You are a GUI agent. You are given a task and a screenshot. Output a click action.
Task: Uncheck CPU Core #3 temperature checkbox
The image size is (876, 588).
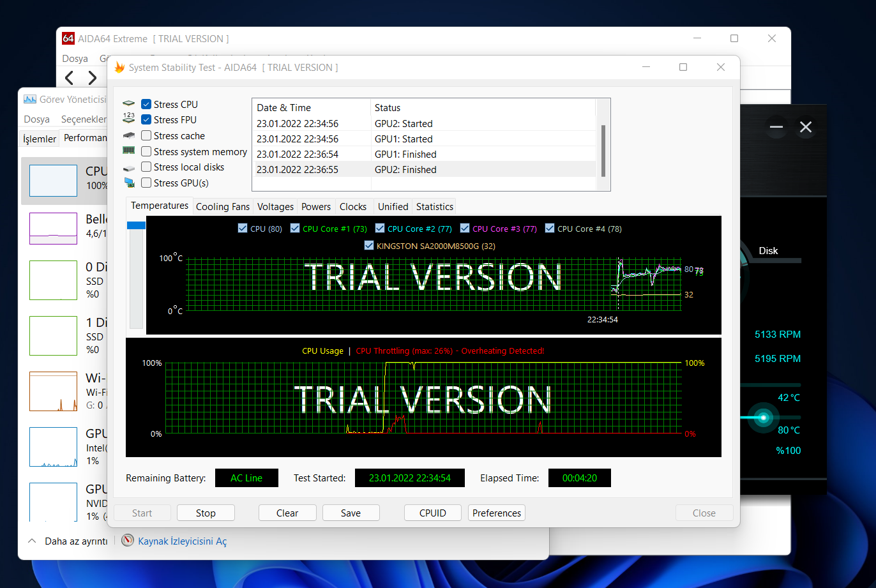[464, 228]
